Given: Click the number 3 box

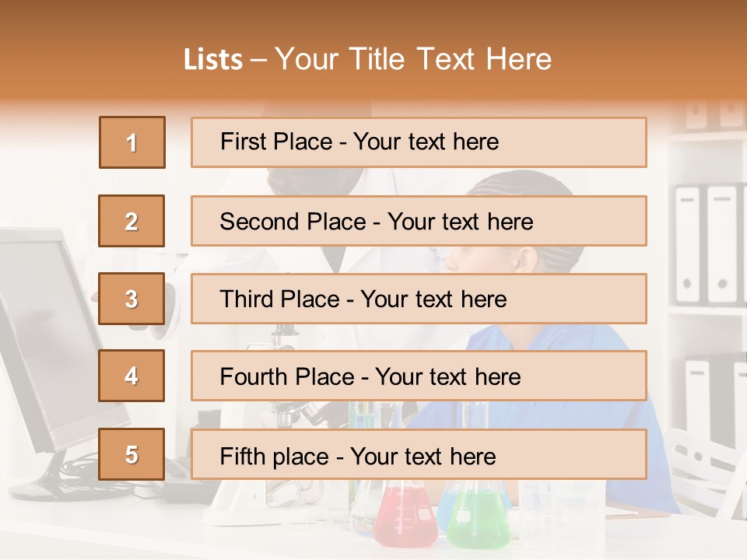Looking at the screenshot, I should 132,299.
